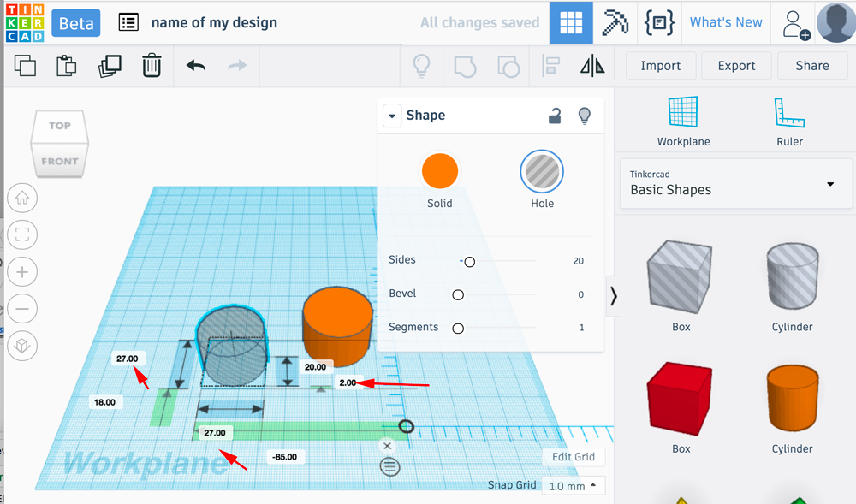Screen dimensions: 856x504
Task: Toggle the shape lock icon
Action: 555,116
